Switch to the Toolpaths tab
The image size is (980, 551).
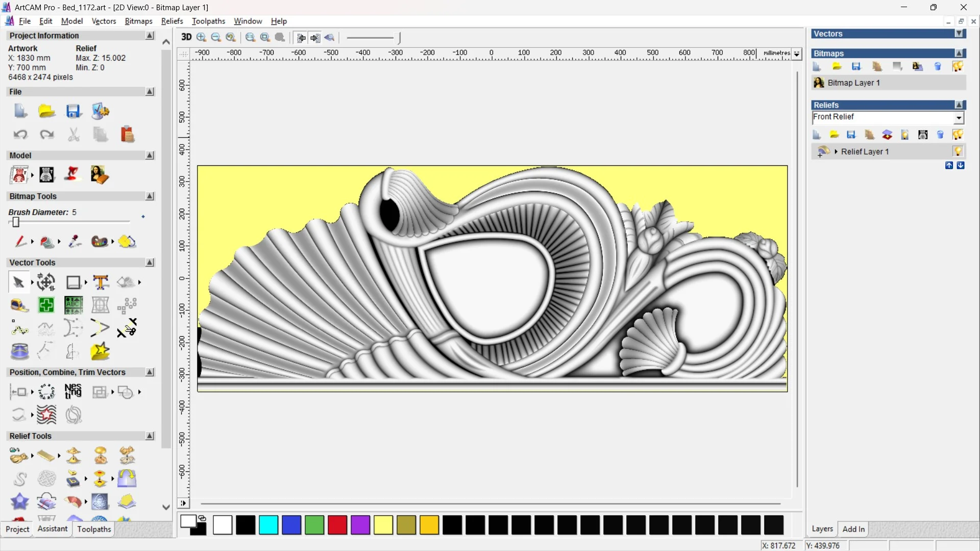[94, 529]
